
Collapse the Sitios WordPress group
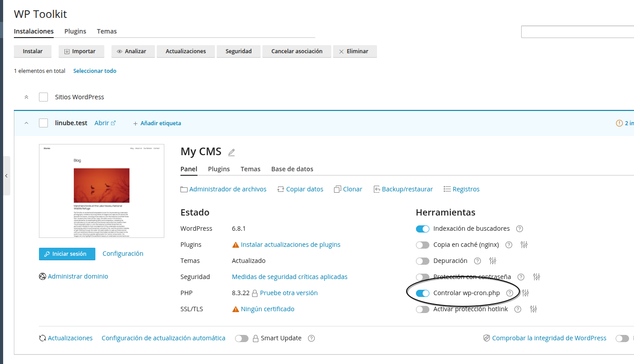point(26,97)
